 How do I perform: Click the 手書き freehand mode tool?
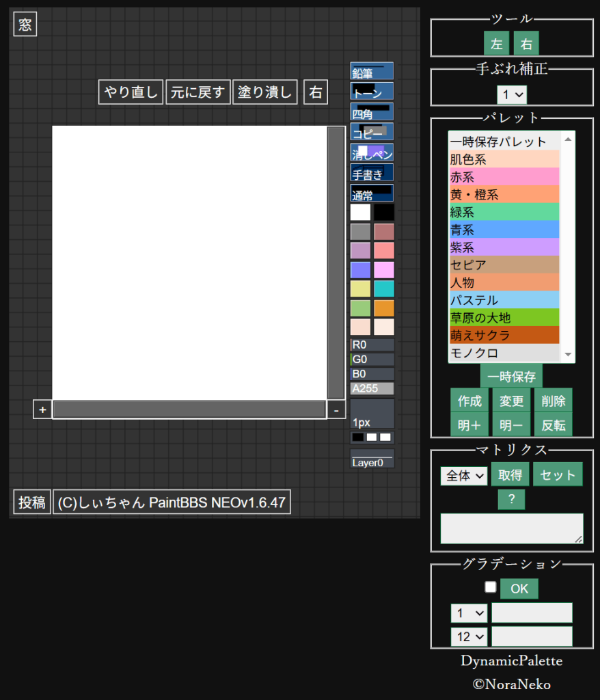pyautogui.click(x=372, y=173)
